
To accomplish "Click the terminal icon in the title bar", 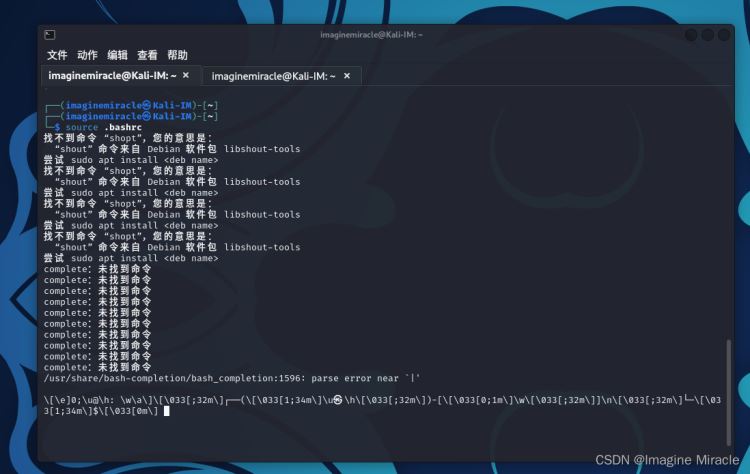I will [50, 35].
